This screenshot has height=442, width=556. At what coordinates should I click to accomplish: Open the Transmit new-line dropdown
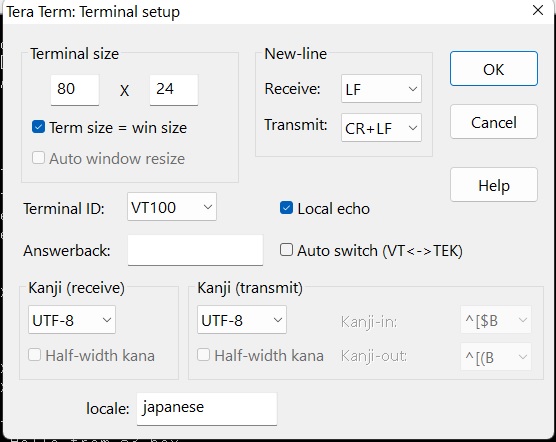[x=381, y=128]
